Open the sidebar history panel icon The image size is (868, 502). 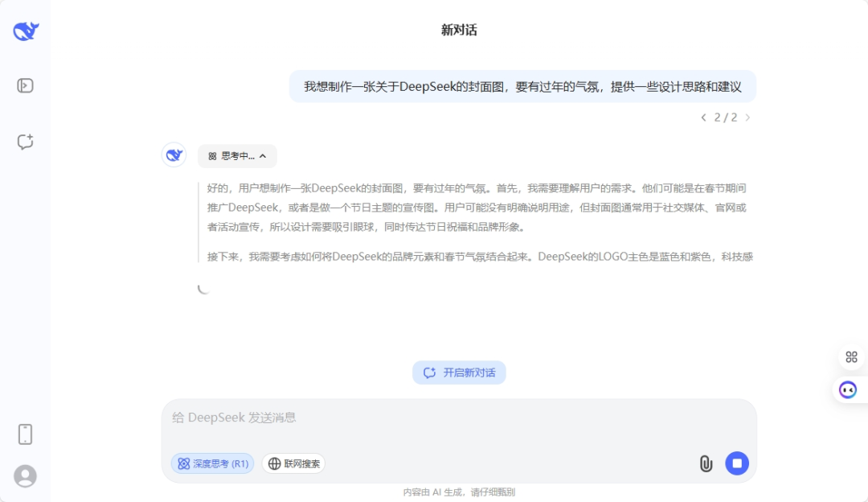tap(24, 84)
